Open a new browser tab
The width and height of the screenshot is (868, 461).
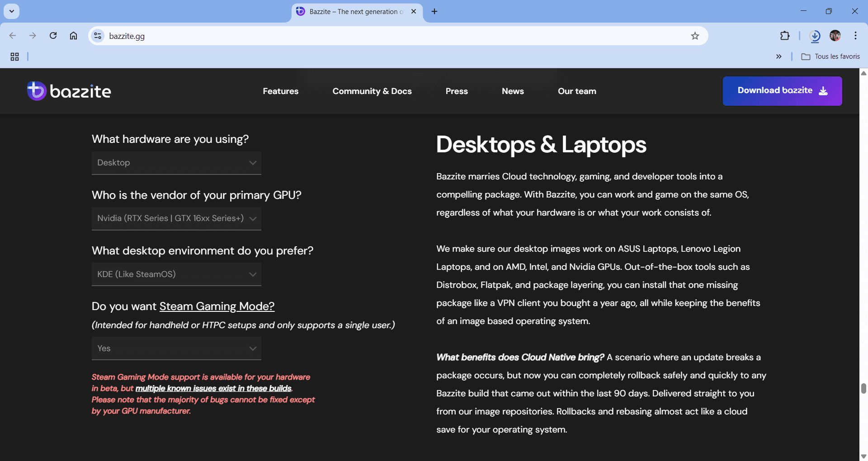pos(434,11)
